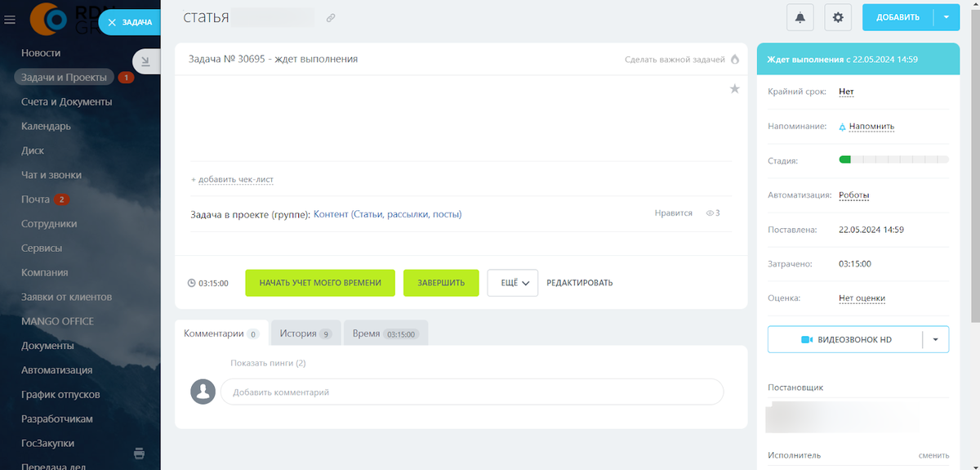Click Затрачено value '03:15:00' in sidebar
Screen dimensions: 980x470
click(x=855, y=264)
